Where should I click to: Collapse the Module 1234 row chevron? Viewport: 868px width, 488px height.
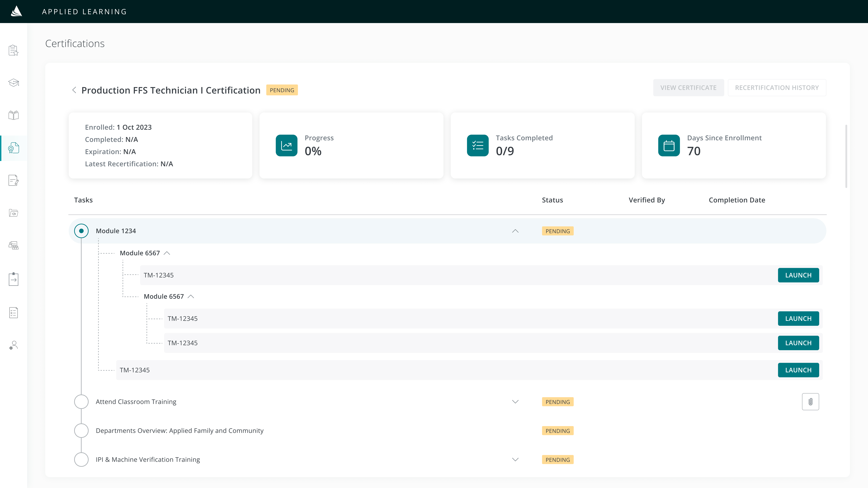point(515,231)
